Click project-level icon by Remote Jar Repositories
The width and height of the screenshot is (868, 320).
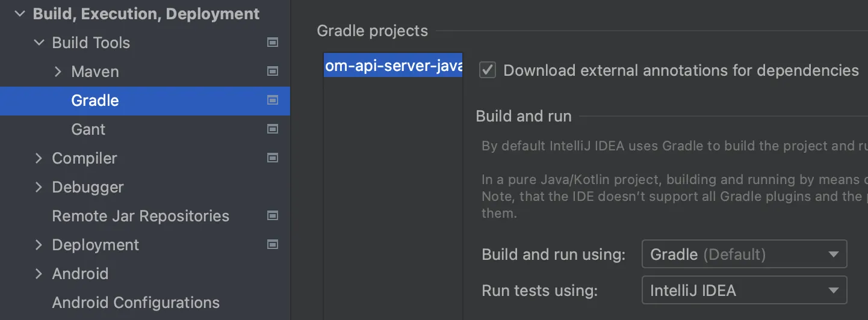[273, 216]
